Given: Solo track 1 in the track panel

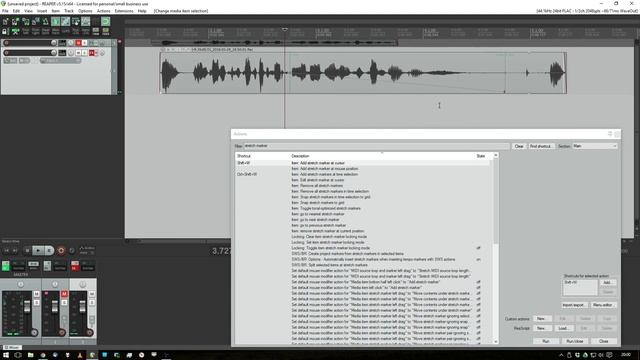Looking at the screenshot, I should 84,43.
